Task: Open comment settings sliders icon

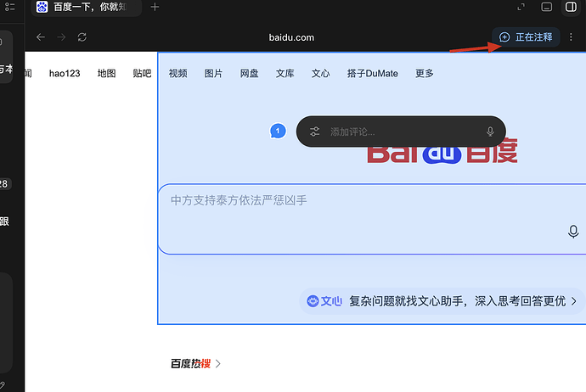Action: pos(315,132)
